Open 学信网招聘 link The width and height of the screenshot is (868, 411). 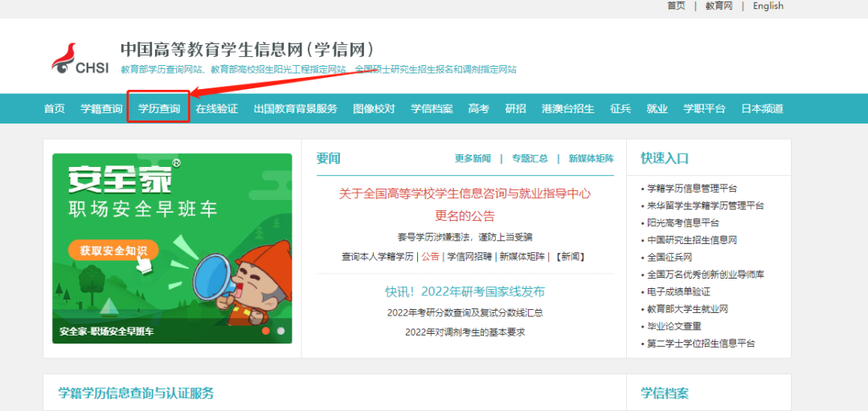[469, 257]
